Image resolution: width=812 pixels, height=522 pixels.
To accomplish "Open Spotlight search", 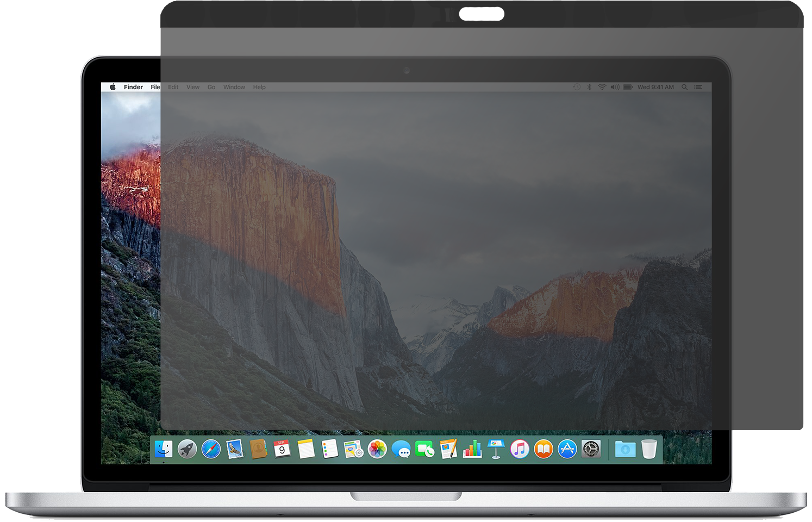I will point(684,87).
